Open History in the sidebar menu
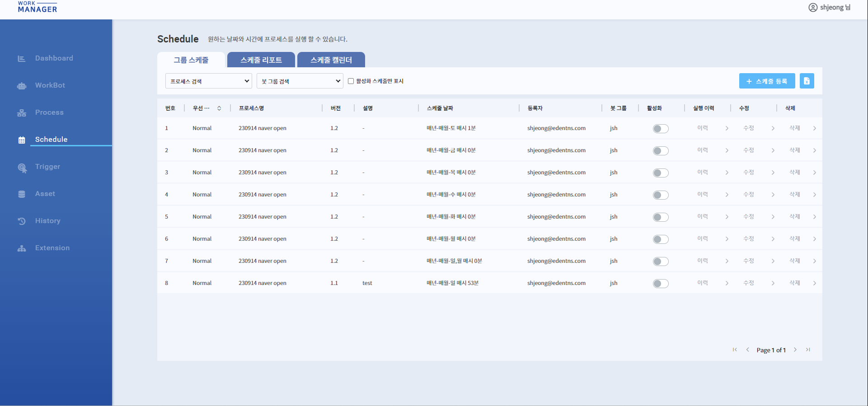Screen dimensions: 868x406 coord(48,221)
